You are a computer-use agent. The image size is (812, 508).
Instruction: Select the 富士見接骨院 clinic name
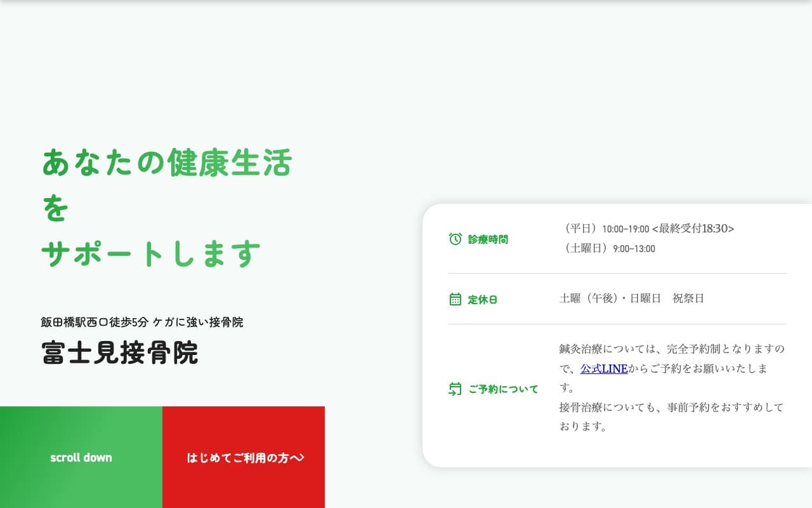click(x=119, y=354)
